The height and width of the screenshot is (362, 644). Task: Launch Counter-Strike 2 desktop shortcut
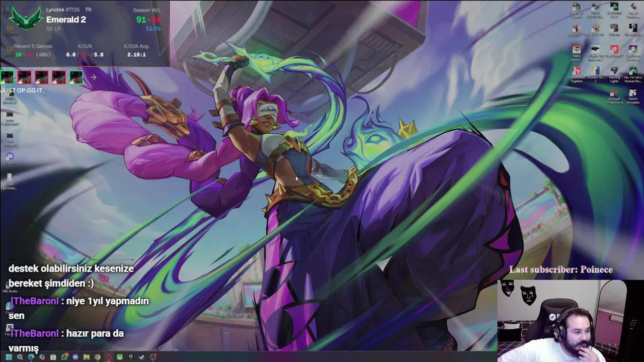pyautogui.click(x=595, y=74)
